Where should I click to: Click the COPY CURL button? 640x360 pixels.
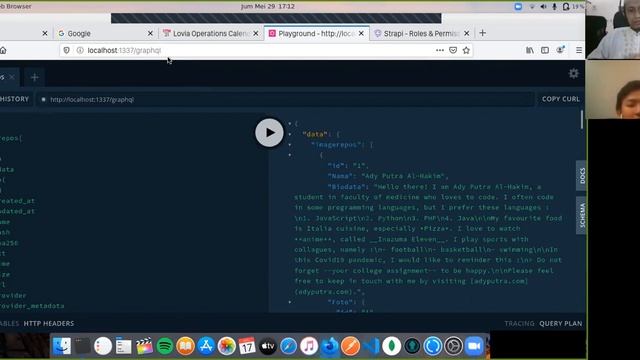pos(560,99)
